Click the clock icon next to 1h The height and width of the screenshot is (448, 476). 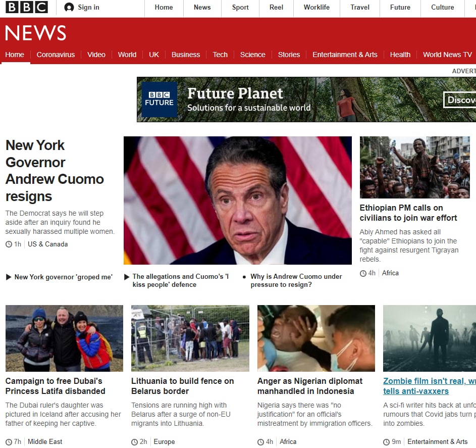coord(9,244)
